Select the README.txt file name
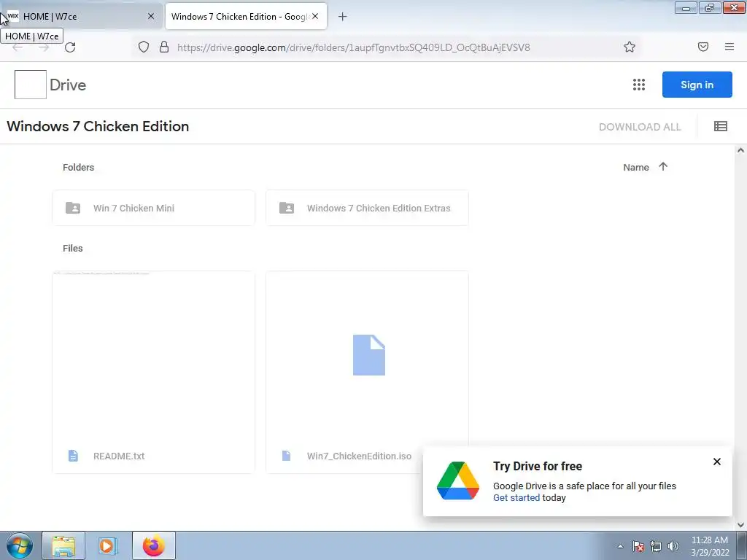 coord(119,456)
